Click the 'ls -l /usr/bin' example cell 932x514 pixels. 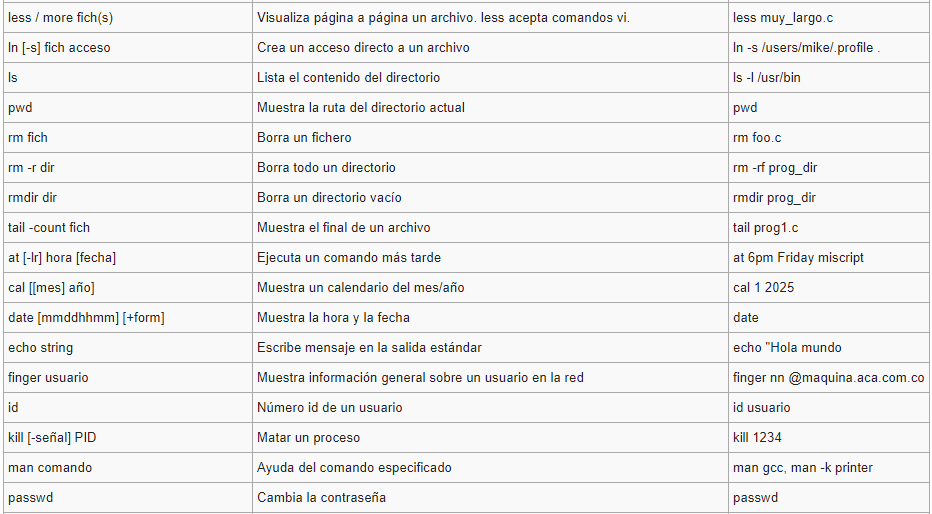pyautogui.click(x=767, y=78)
